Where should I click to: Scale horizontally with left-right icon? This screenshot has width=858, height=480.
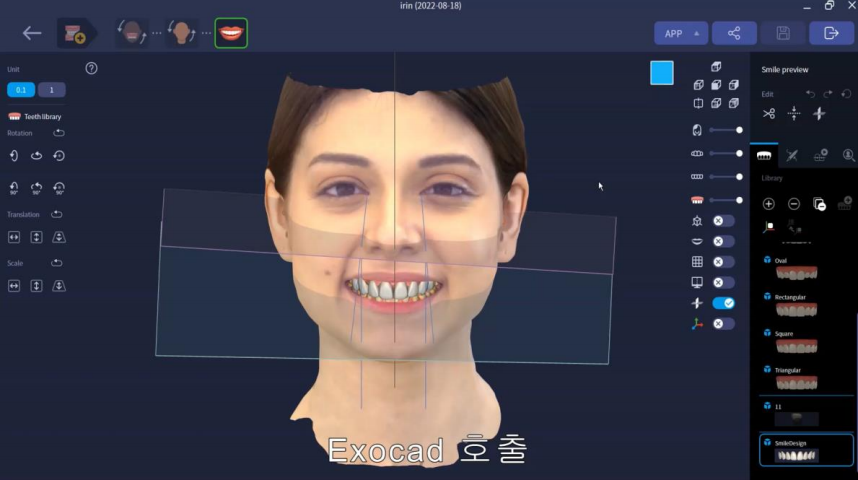click(x=14, y=286)
